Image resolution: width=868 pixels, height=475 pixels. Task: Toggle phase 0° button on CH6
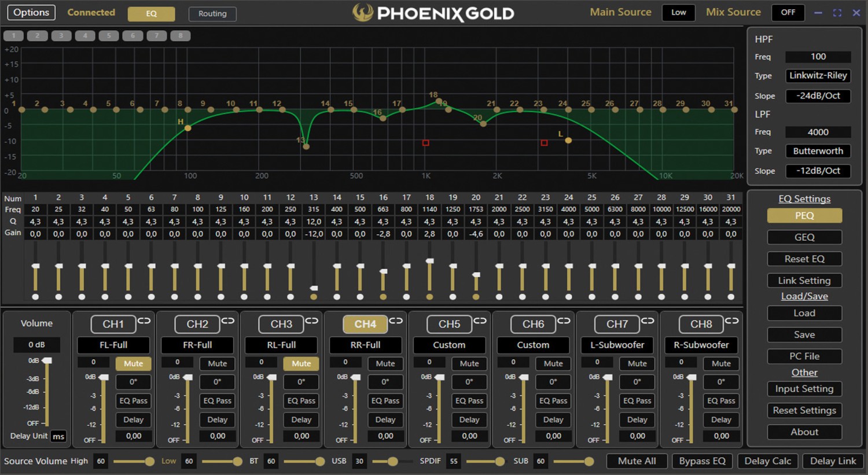click(x=553, y=382)
